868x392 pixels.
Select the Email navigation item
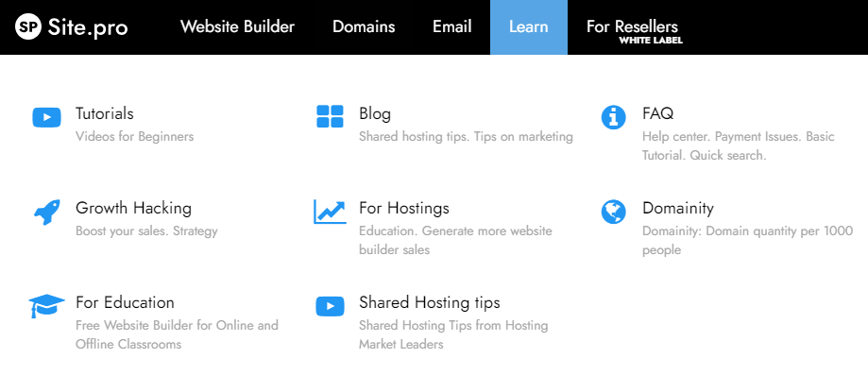pyautogui.click(x=451, y=27)
